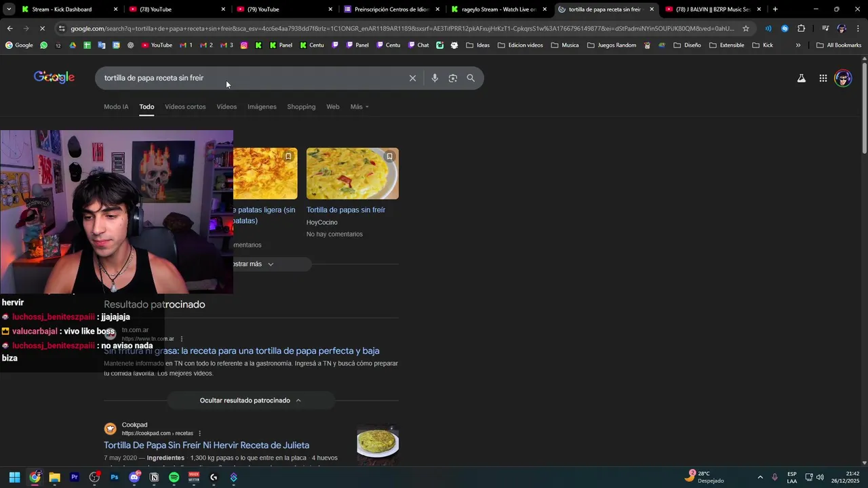Close the Preinscripción Centros de Idiomas tab
868x488 pixels.
(437, 9)
